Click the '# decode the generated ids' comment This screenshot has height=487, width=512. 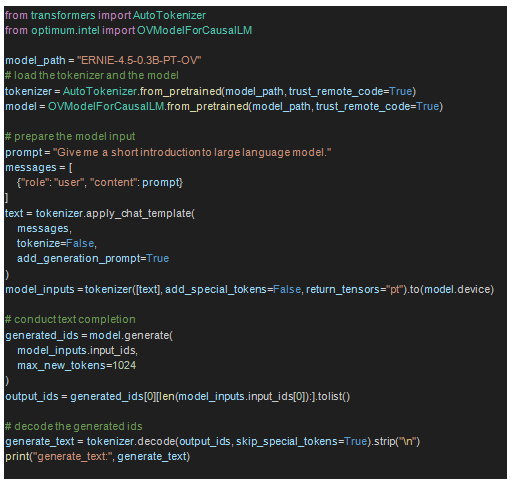coord(74,427)
